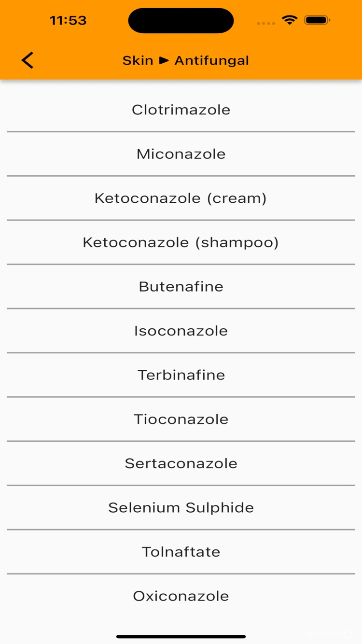Open the Miconazole entry
Image resolution: width=362 pixels, height=644 pixels.
coord(181,154)
